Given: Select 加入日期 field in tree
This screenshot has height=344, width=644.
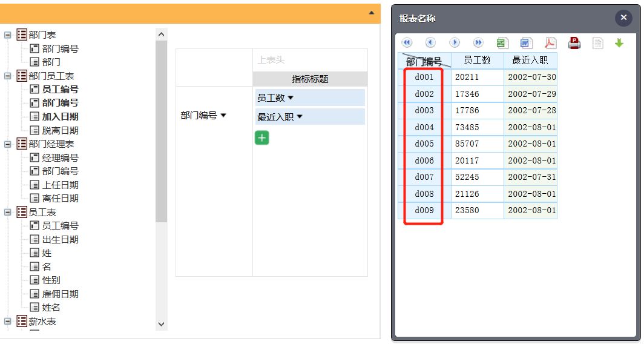Looking at the screenshot, I should click(x=60, y=117).
